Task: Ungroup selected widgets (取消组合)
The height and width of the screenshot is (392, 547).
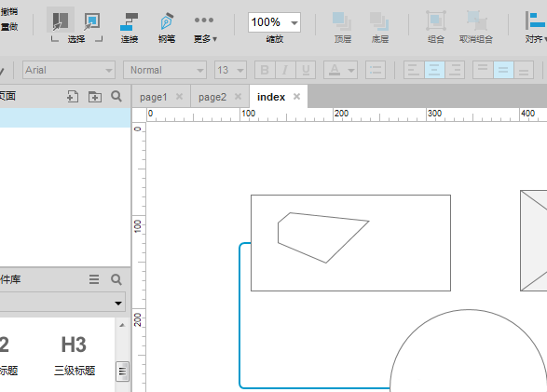Action: (x=476, y=28)
